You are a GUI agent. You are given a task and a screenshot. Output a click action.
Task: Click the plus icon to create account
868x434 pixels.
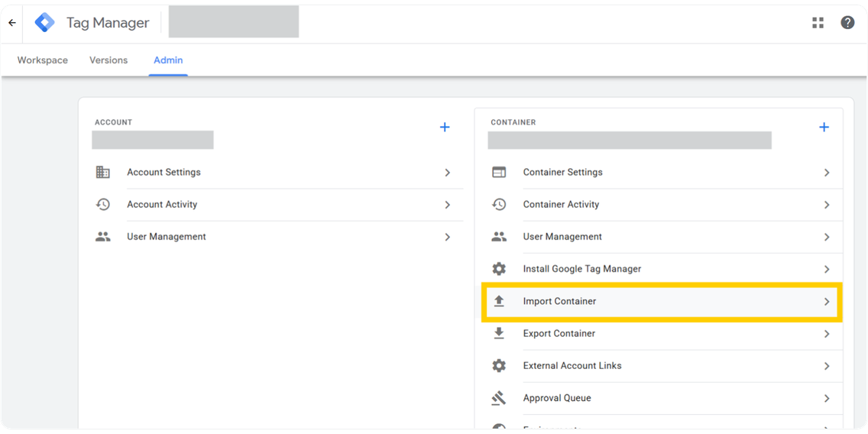[445, 128]
